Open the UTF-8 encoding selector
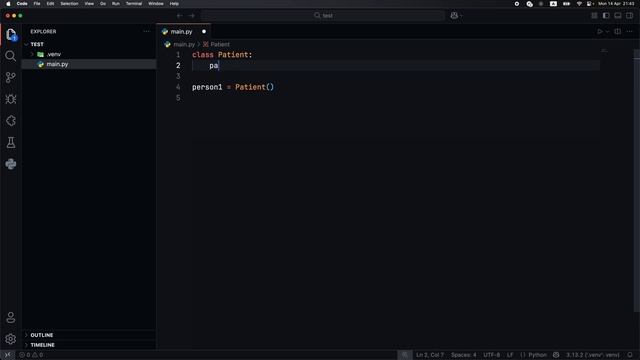This screenshot has height=360, width=640. click(x=491, y=355)
